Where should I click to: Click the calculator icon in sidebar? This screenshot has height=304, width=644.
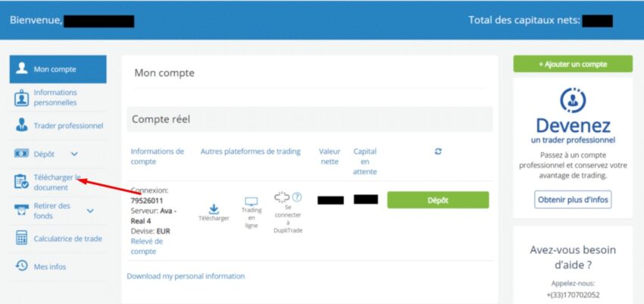[21, 238]
